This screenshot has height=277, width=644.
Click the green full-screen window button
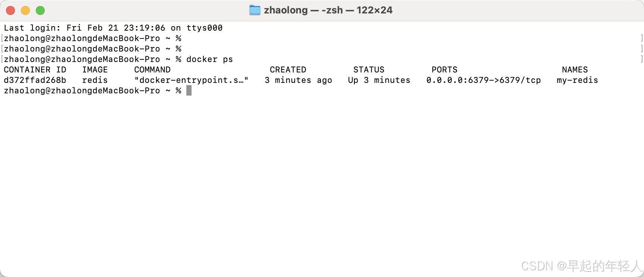(x=40, y=10)
